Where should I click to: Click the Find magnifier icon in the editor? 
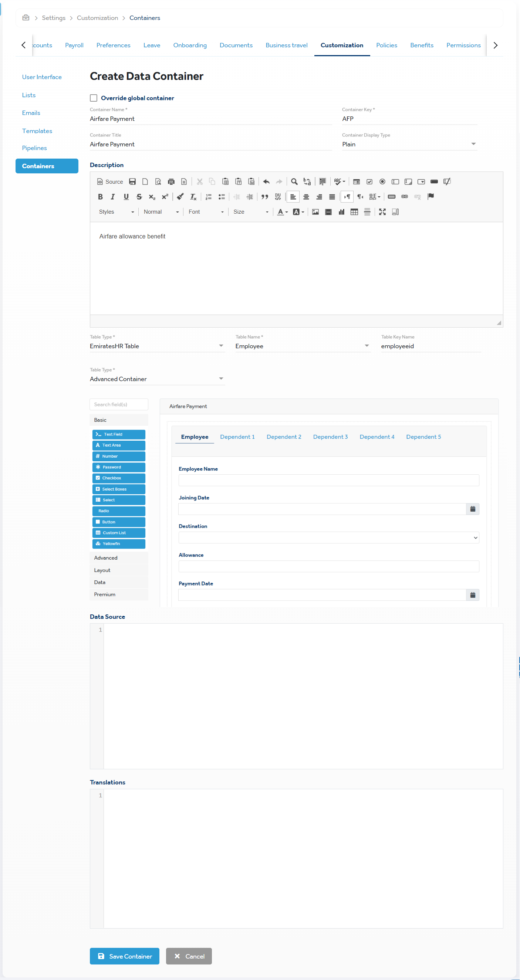294,182
